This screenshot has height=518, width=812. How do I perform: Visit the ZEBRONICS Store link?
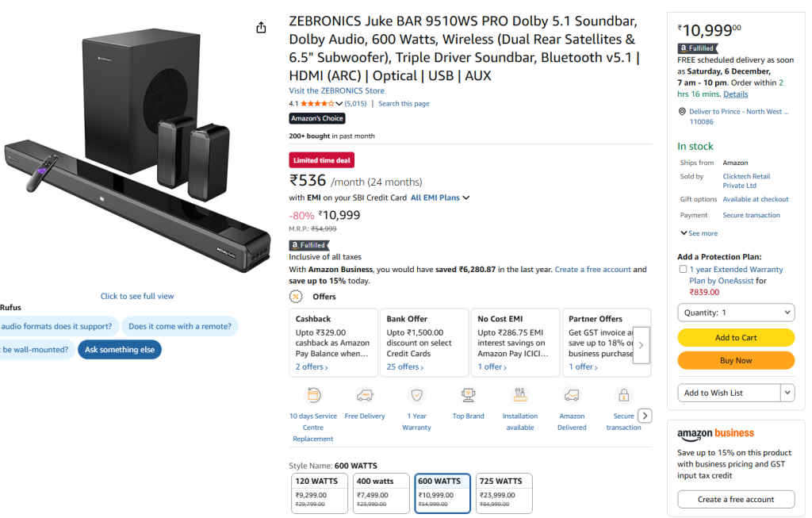point(337,90)
